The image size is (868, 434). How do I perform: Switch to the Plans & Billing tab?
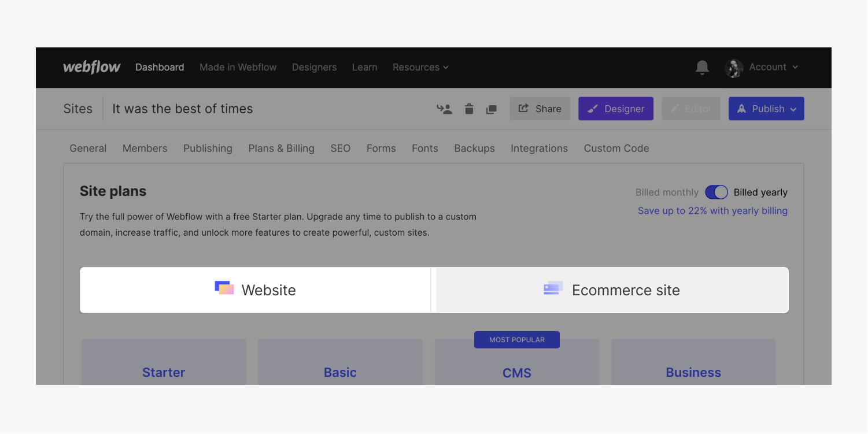tap(282, 149)
